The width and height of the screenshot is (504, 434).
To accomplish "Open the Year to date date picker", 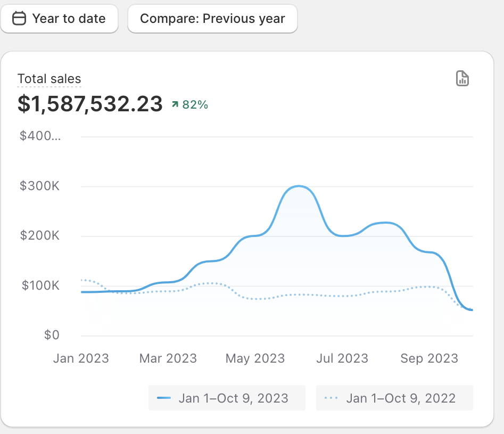I will pos(60,18).
